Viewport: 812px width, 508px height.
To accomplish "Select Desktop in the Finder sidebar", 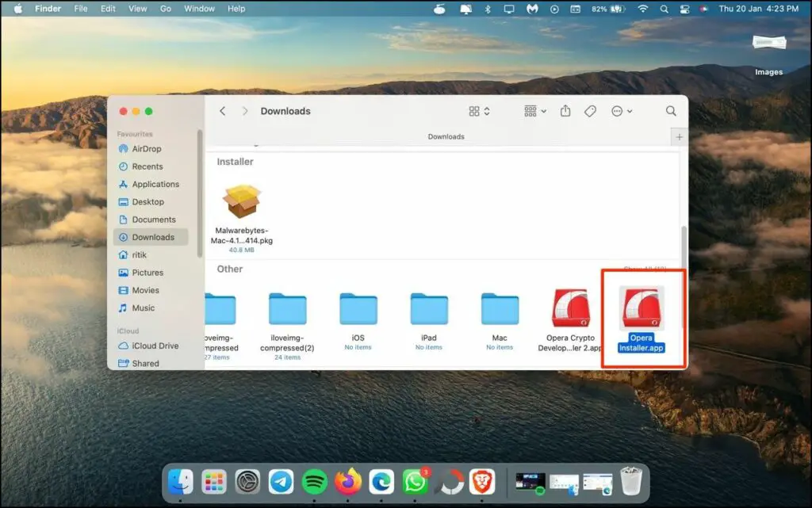I will click(150, 202).
